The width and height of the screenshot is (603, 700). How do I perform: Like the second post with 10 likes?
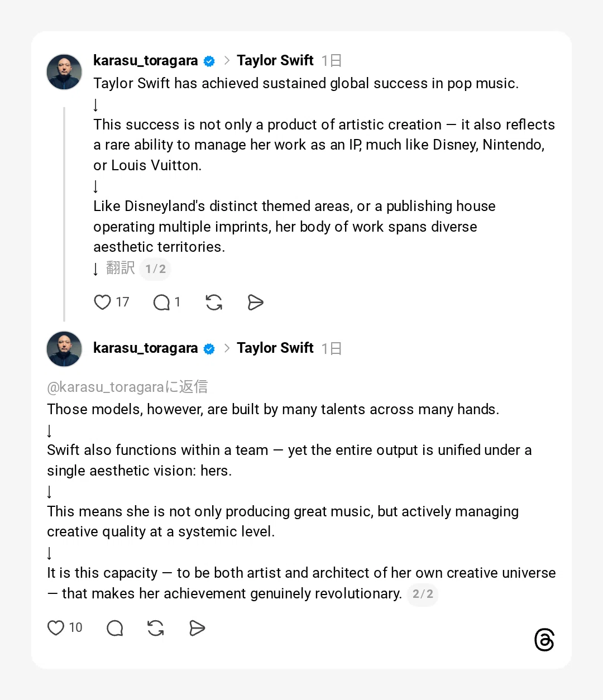pyautogui.click(x=56, y=628)
